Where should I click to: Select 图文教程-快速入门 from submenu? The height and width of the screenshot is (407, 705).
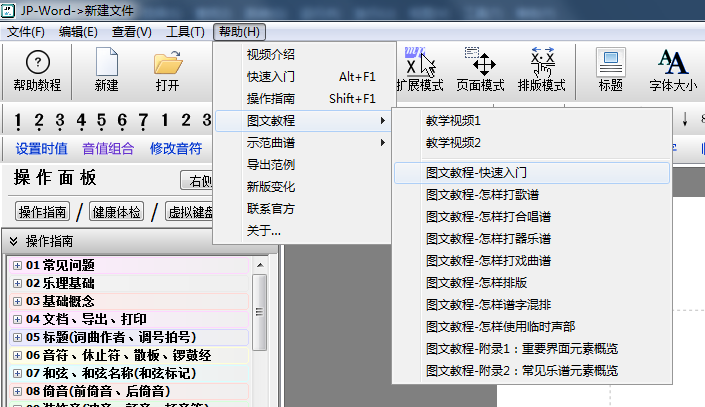[x=476, y=172]
